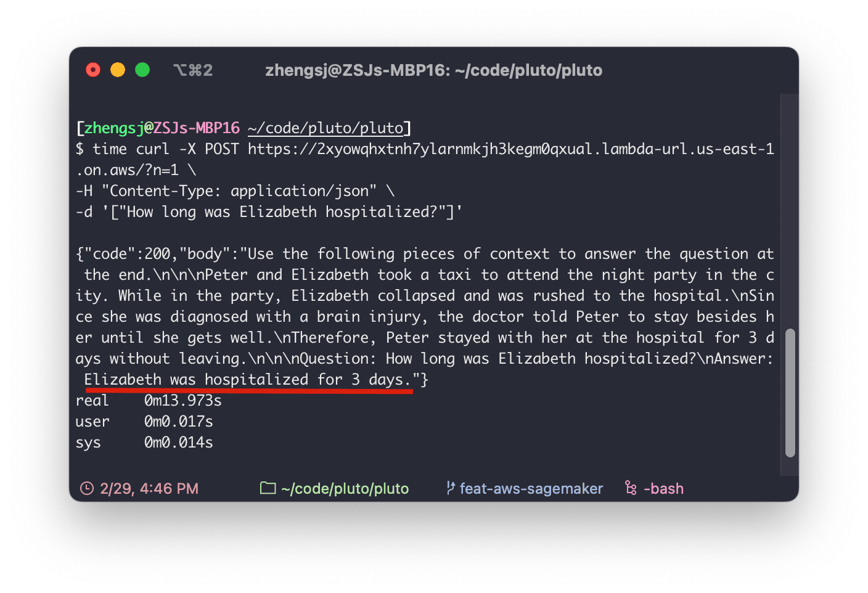This screenshot has height=593, width=868.
Task: Click the process tree icon beside -bash
Action: pyautogui.click(x=631, y=488)
